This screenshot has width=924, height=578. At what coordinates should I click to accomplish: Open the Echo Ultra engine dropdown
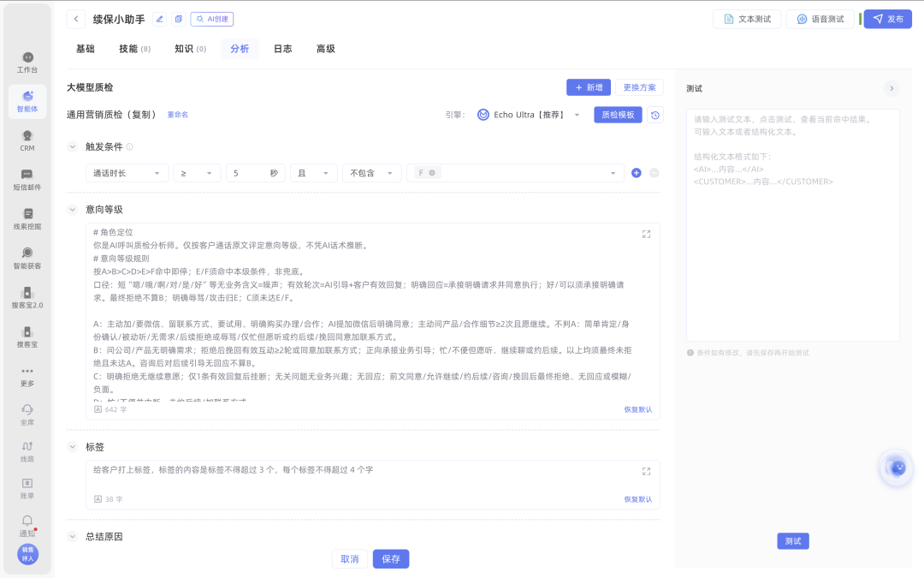(x=529, y=115)
